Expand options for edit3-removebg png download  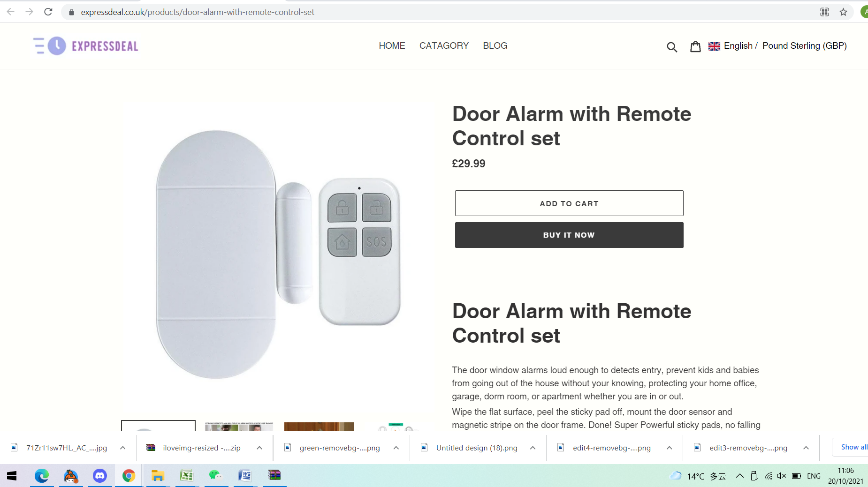(x=806, y=448)
